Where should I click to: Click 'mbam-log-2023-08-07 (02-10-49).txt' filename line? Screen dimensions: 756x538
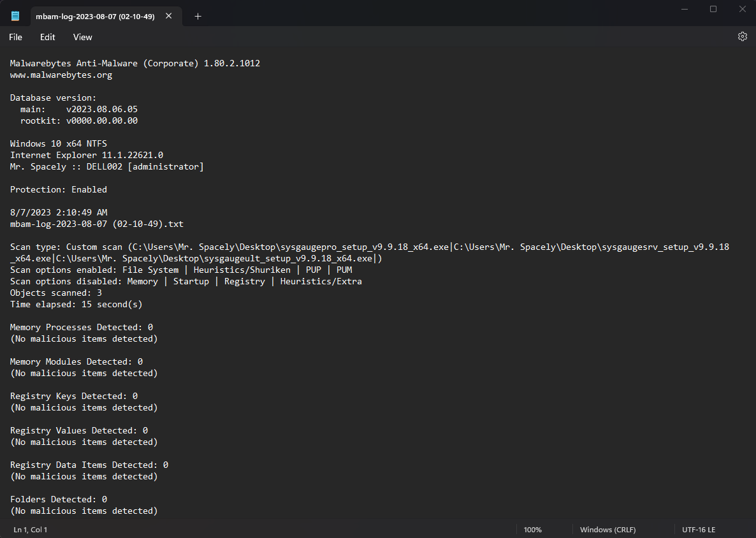click(x=97, y=224)
